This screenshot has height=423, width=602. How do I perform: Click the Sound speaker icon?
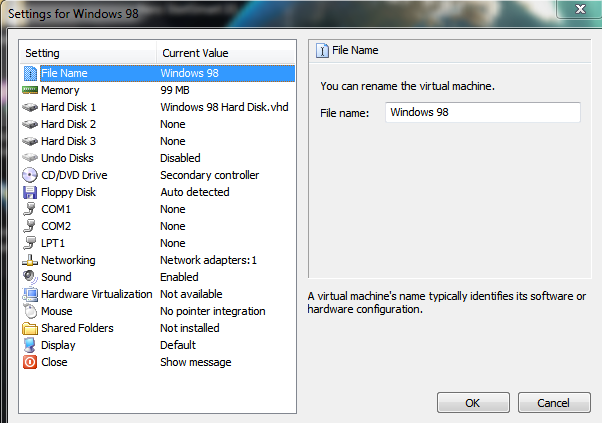click(x=30, y=277)
